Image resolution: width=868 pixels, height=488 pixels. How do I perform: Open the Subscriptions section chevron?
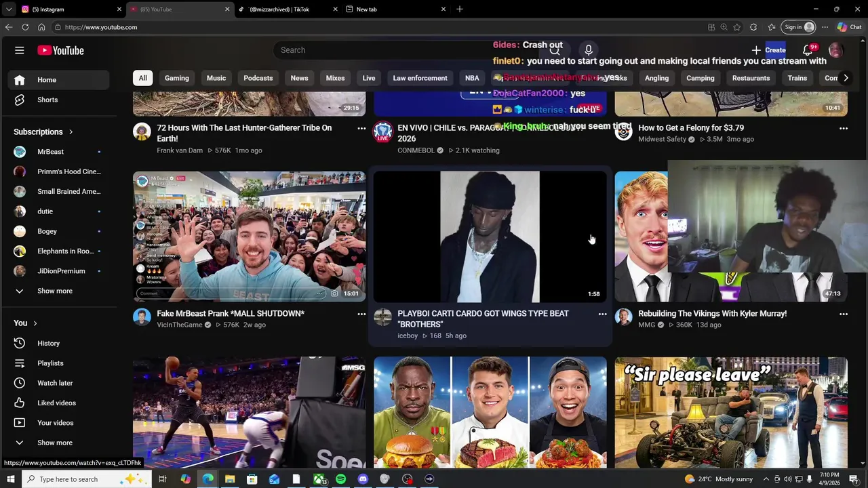tap(71, 131)
